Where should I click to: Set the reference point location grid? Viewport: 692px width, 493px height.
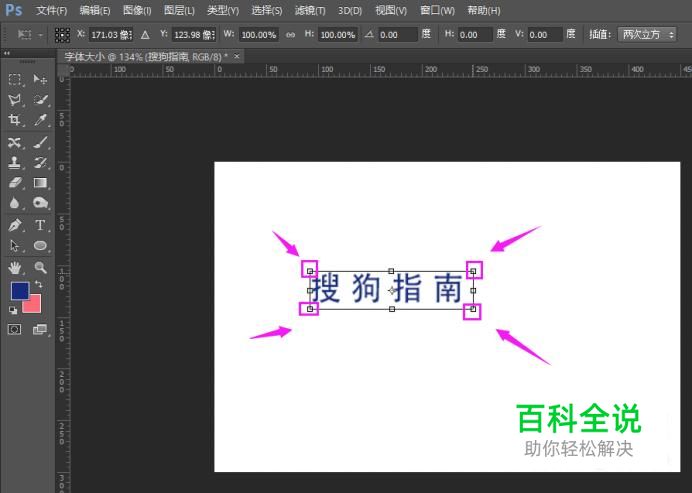coord(62,34)
